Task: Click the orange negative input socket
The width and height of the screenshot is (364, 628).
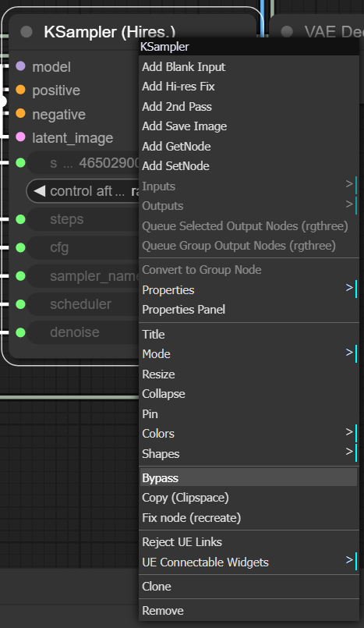Action: [20, 114]
